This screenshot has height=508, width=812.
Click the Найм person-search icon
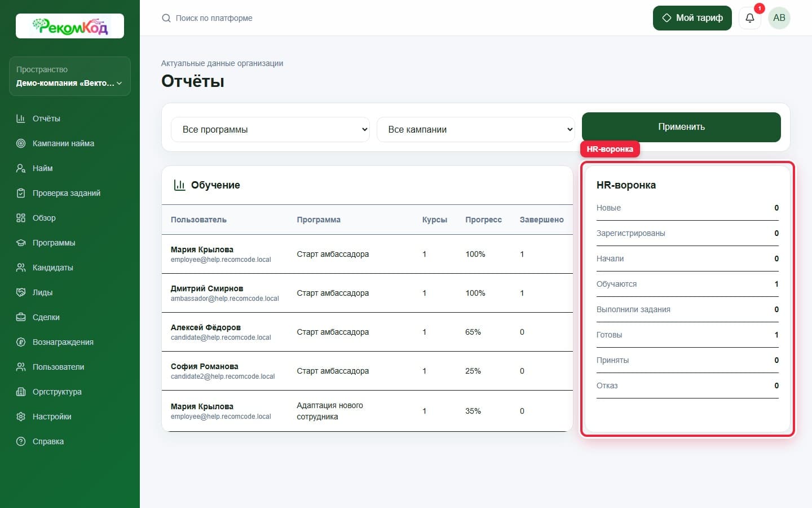point(21,168)
